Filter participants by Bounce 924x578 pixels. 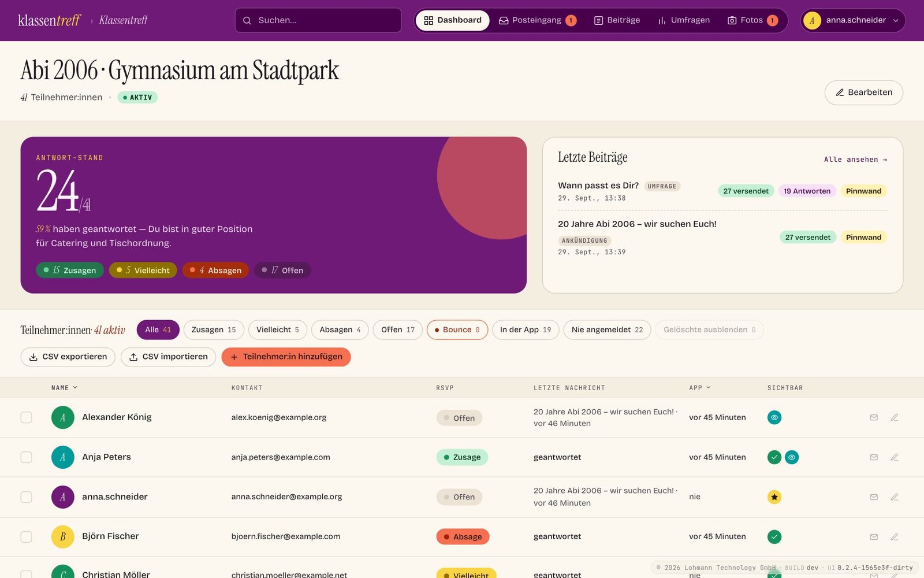coord(457,330)
